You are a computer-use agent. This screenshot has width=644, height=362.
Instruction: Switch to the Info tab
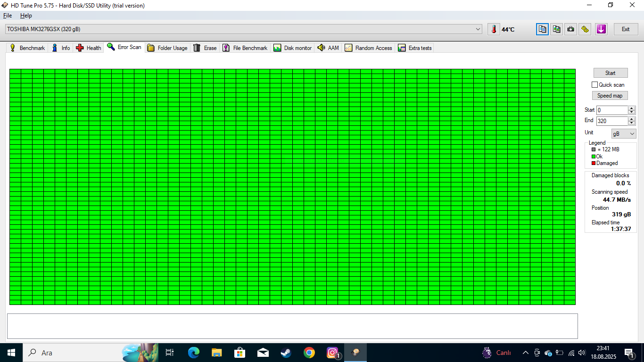coord(61,48)
